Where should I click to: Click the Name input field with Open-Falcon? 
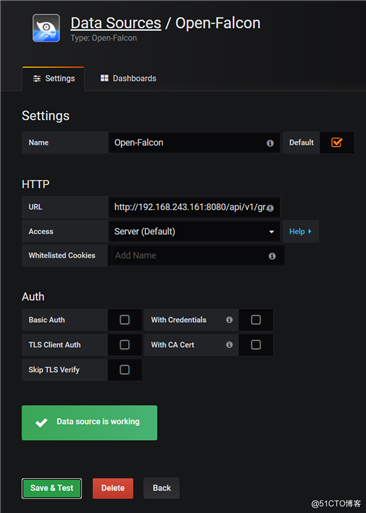click(x=194, y=143)
